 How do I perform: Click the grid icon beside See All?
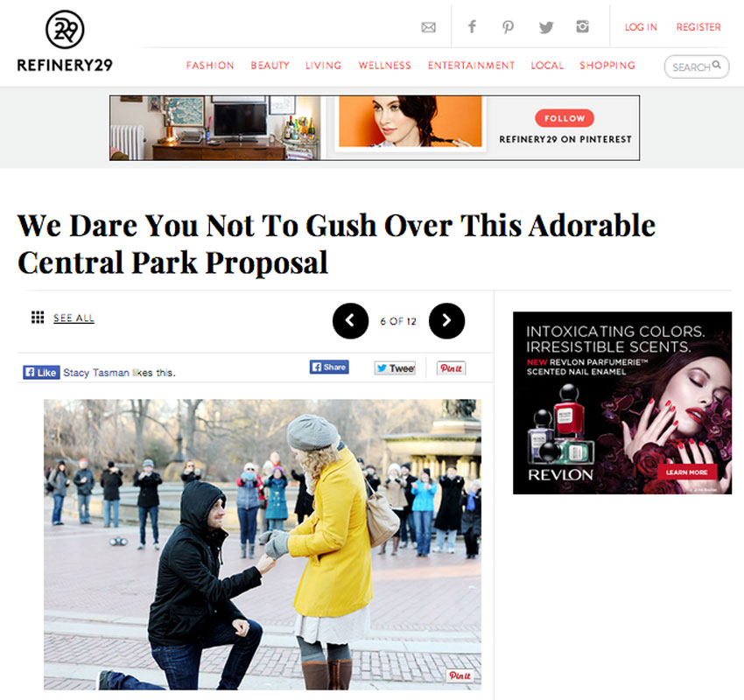pos(38,318)
